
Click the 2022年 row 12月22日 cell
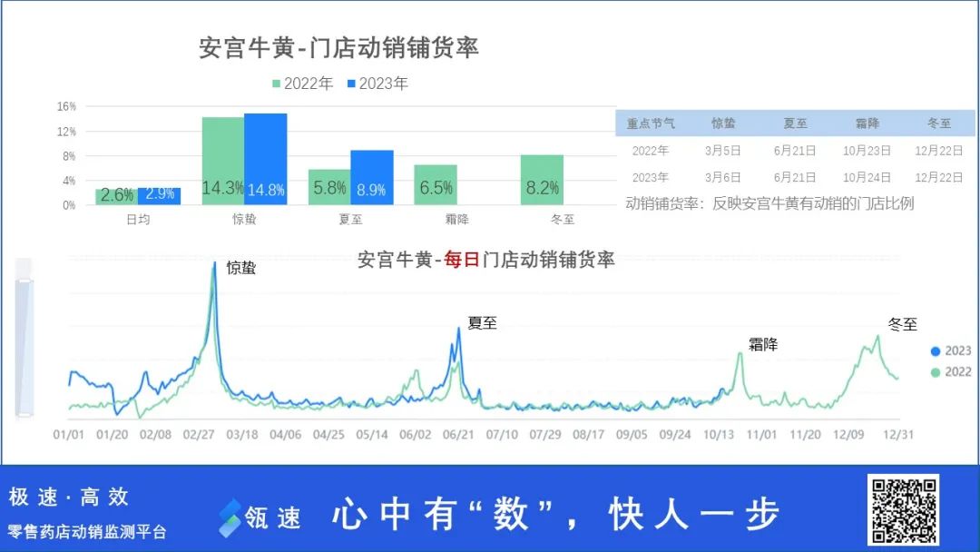tap(939, 151)
